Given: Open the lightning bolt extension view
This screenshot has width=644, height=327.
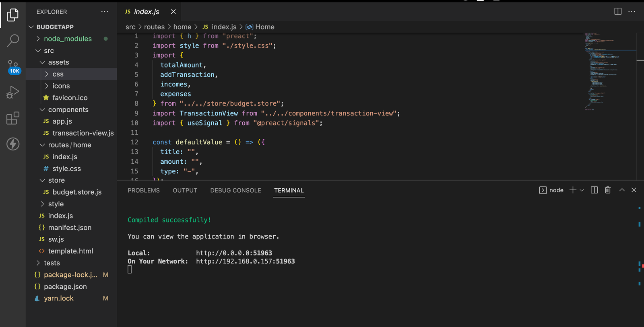Looking at the screenshot, I should (13, 144).
